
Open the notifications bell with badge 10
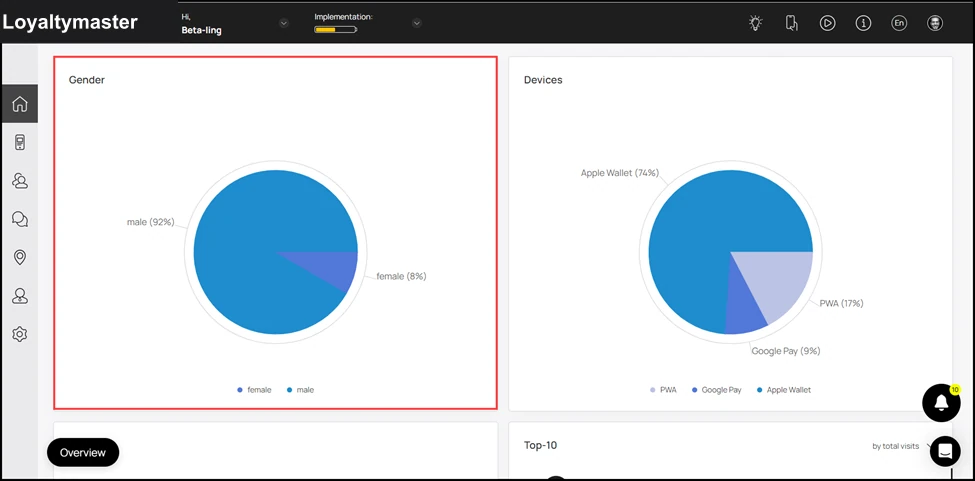(941, 403)
